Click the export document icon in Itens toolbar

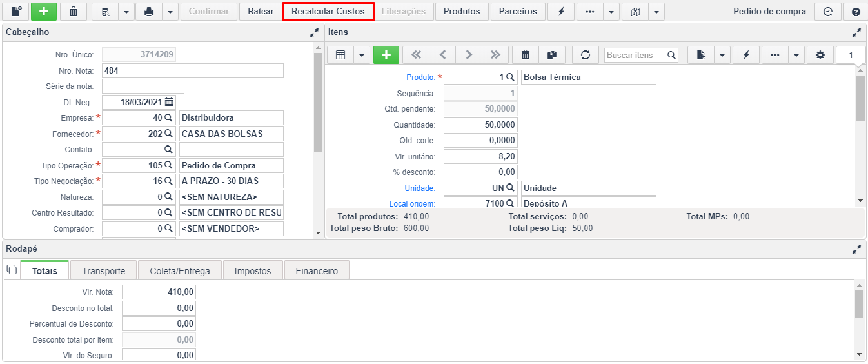[700, 55]
